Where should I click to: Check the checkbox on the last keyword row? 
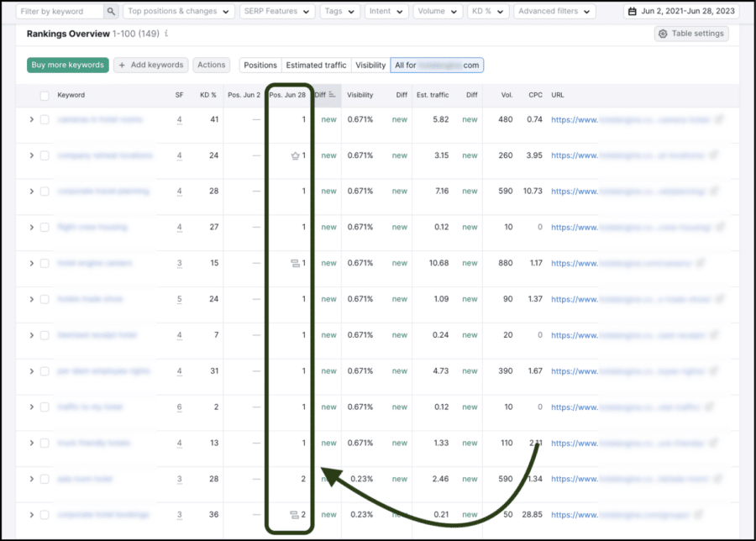(x=45, y=514)
